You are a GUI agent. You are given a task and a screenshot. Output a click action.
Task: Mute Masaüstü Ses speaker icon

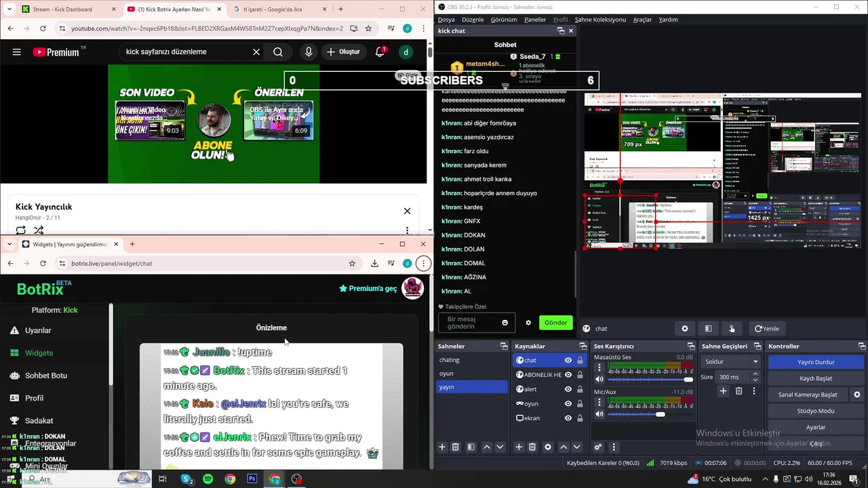[x=599, y=380]
